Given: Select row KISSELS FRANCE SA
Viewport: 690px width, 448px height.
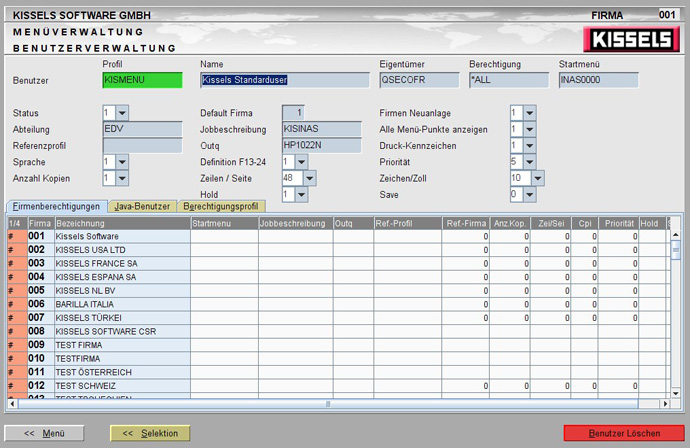Looking at the screenshot, I should 338,264.
